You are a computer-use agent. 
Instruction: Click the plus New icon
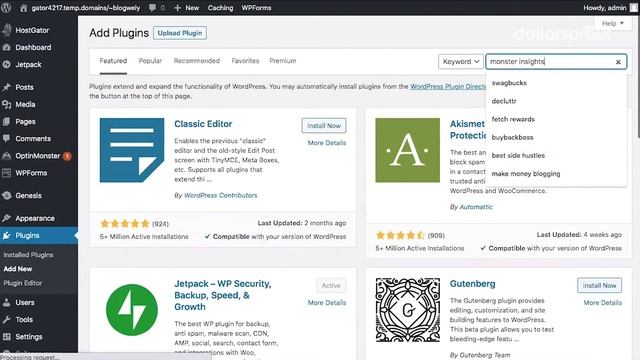coord(177,8)
